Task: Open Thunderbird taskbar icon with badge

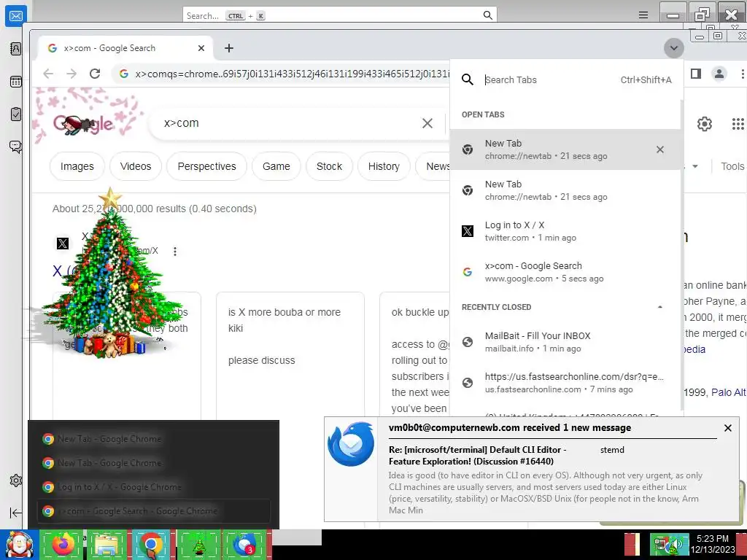Action: coord(244,545)
